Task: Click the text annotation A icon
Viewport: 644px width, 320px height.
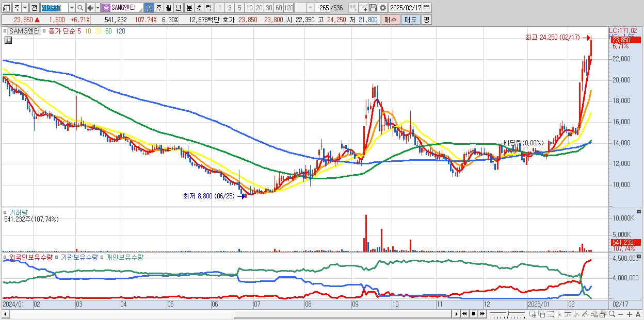Action: [x=638, y=314]
